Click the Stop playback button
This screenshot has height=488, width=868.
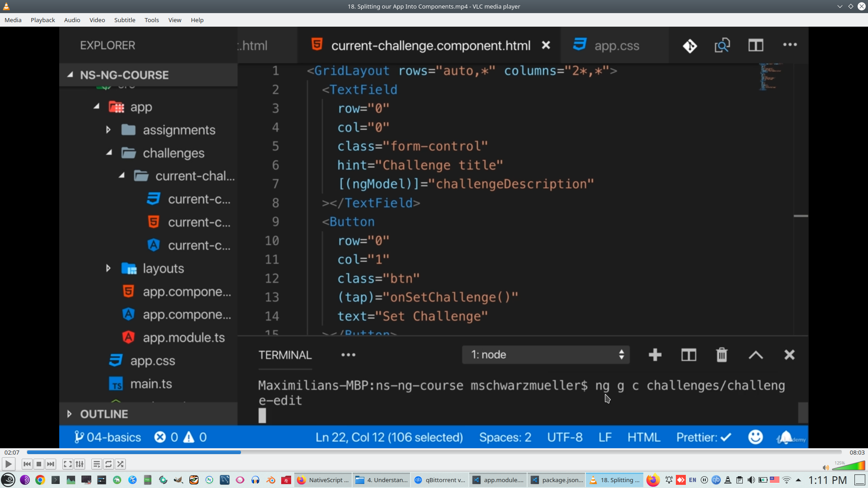pos(39,464)
